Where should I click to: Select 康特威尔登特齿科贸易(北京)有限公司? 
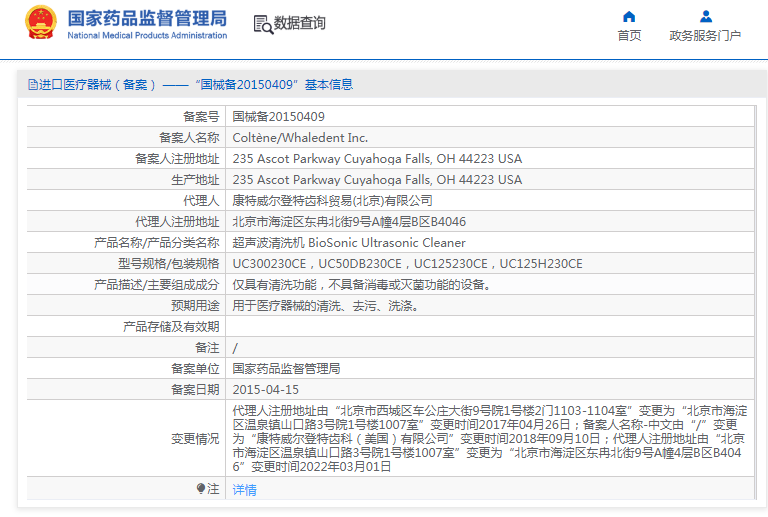[332, 201]
